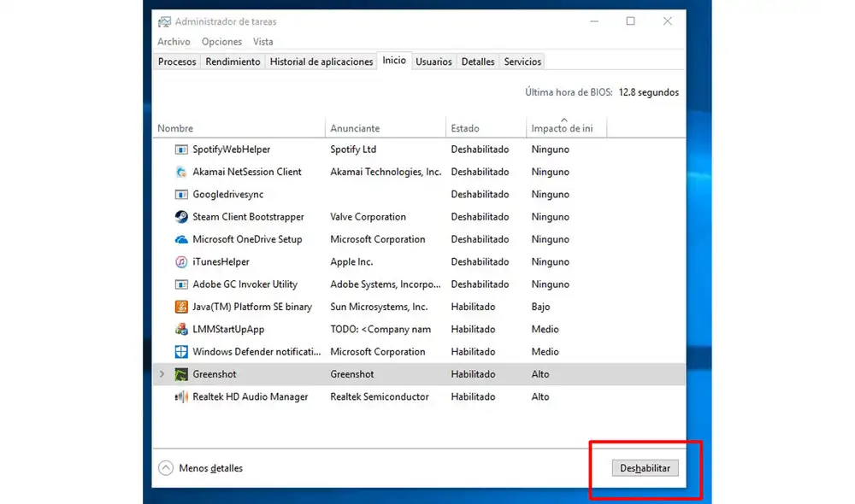
Task: Switch to the Rendimiento tab
Action: click(x=233, y=62)
